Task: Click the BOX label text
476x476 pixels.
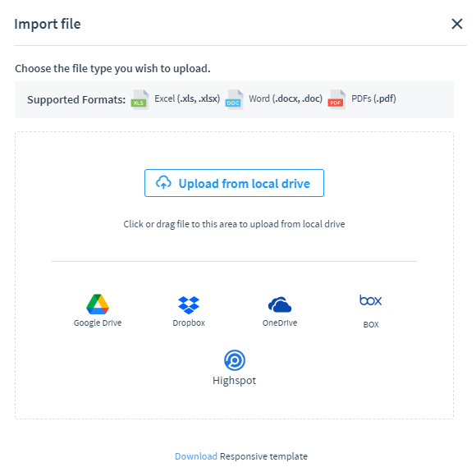Action: (x=371, y=325)
